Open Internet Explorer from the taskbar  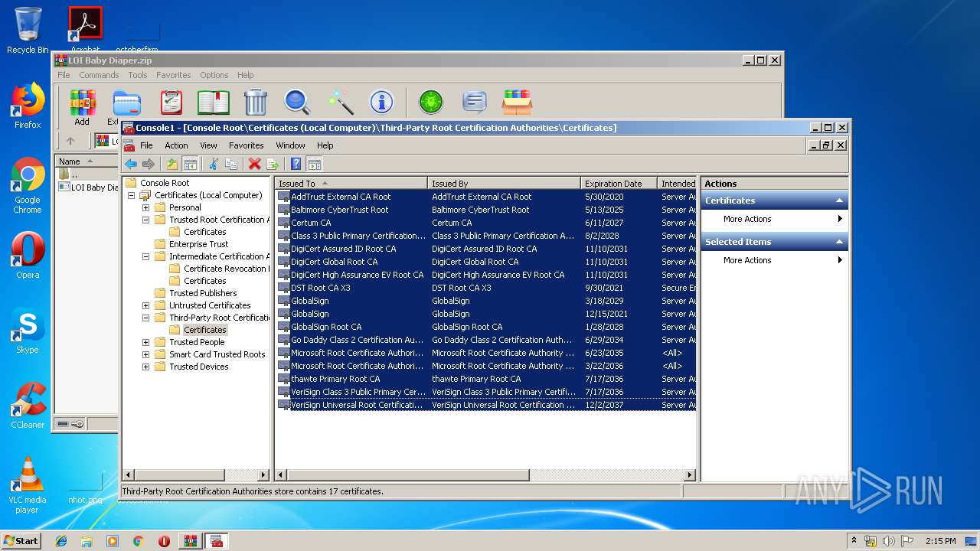point(61,541)
